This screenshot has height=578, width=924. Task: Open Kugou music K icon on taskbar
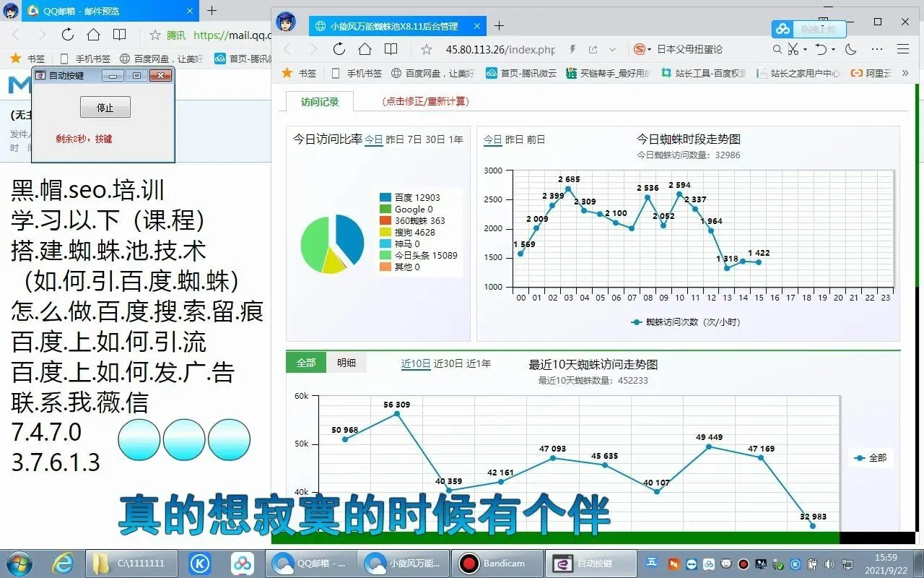[x=200, y=563]
